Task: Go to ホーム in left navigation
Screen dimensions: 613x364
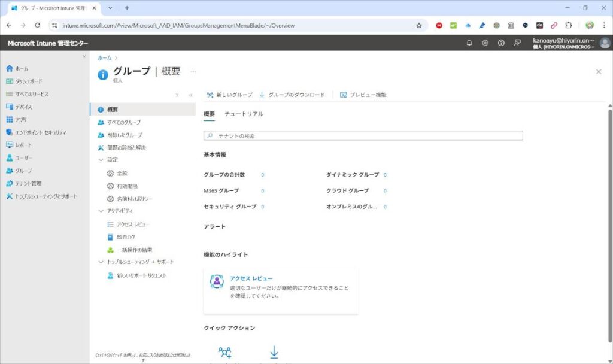Action: tap(17, 69)
